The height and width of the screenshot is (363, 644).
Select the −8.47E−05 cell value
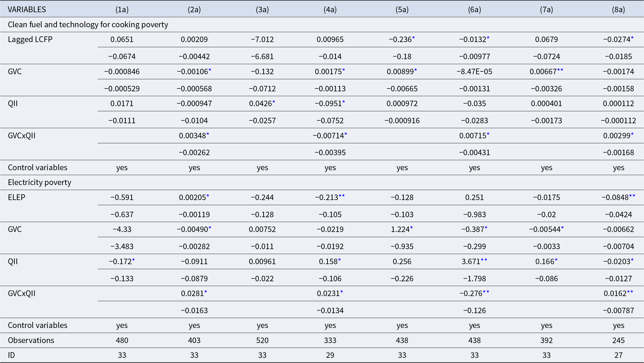pos(474,71)
